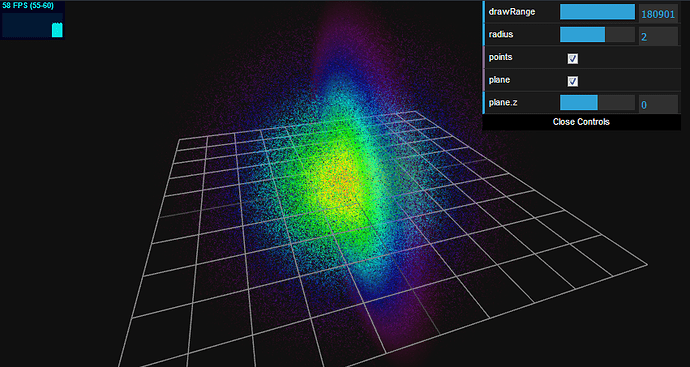Focus the radius value field

click(658, 36)
